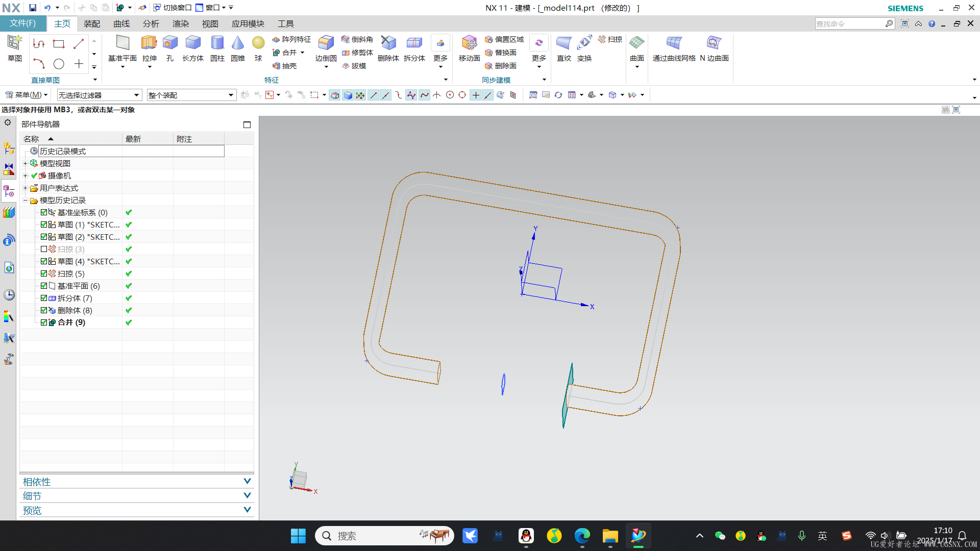Screen dimensions: 980x551
Task: Select the N-Sided Surface (N边曲面) tool
Action: point(714,48)
